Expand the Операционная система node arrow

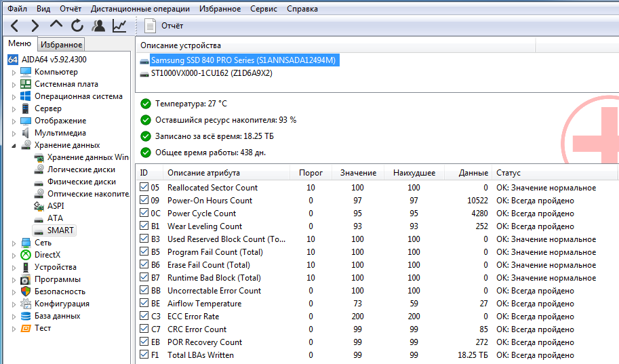click(x=14, y=97)
